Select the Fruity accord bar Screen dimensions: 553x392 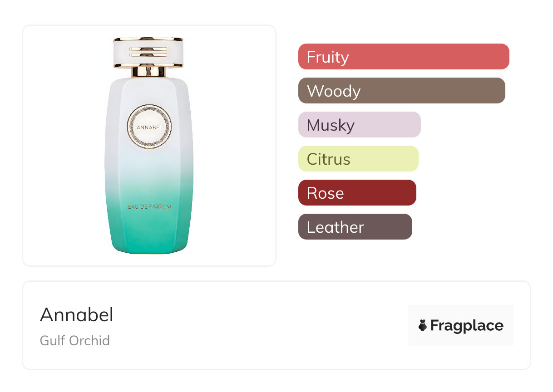pos(403,57)
